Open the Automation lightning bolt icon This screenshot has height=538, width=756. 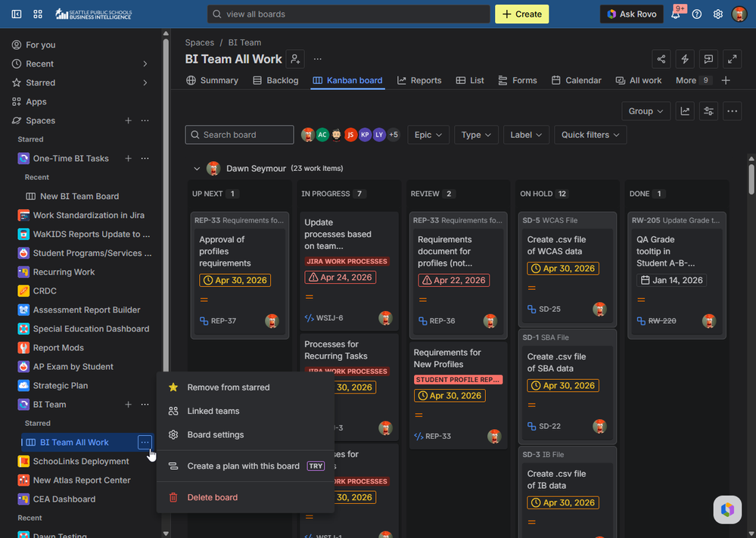pyautogui.click(x=685, y=59)
